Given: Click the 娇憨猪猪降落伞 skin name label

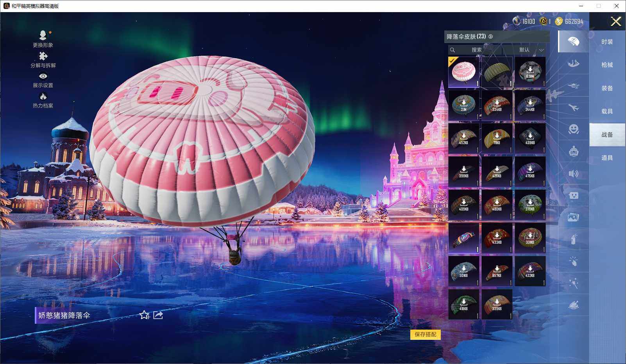Looking at the screenshot, I should [64, 315].
